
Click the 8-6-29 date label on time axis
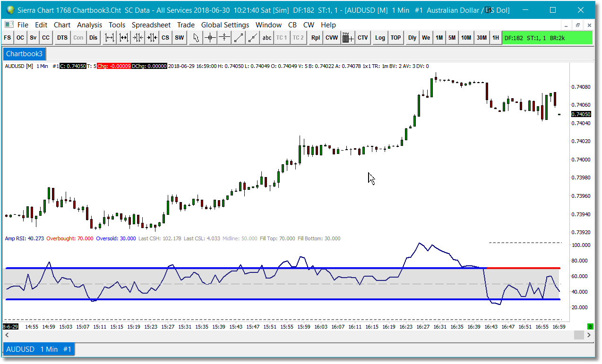point(10,327)
